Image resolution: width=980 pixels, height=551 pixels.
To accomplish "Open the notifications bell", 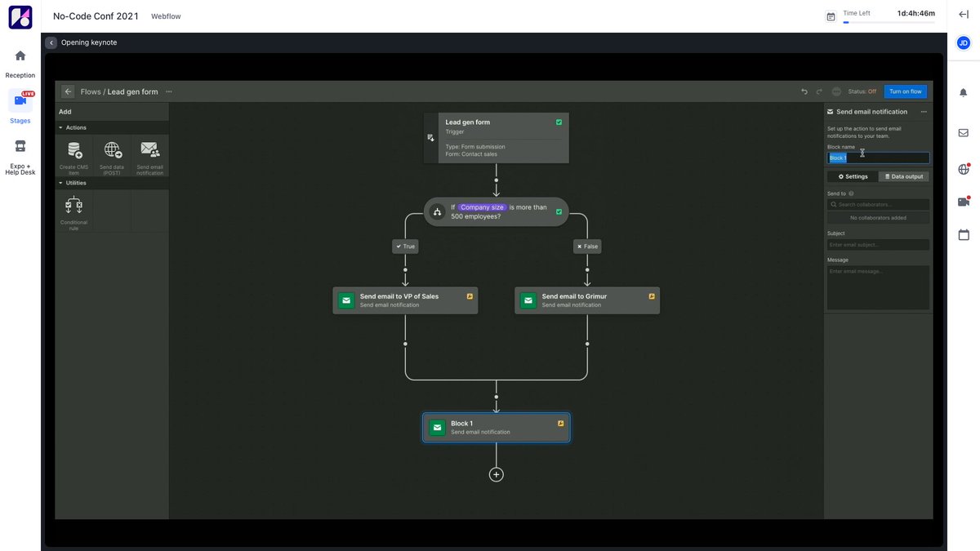I will coord(964,93).
